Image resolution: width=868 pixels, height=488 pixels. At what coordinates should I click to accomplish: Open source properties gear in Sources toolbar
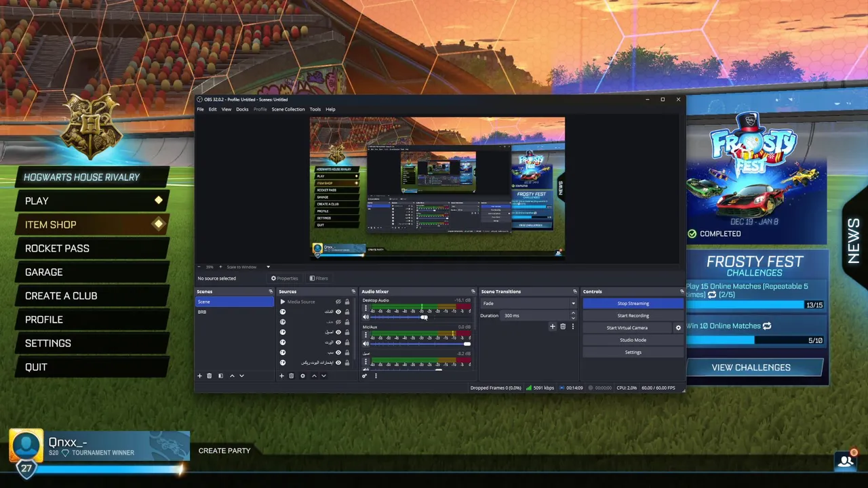coord(302,375)
